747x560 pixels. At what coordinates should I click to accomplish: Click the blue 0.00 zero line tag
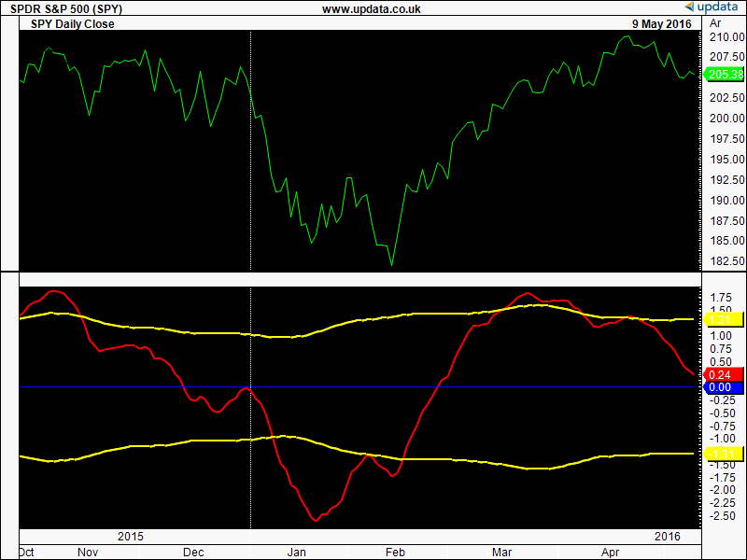(x=723, y=387)
